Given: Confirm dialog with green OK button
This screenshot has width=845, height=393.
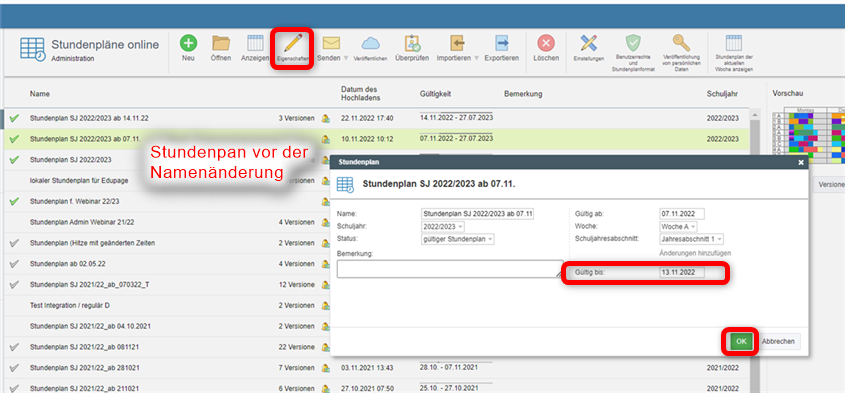Looking at the screenshot, I should [741, 341].
